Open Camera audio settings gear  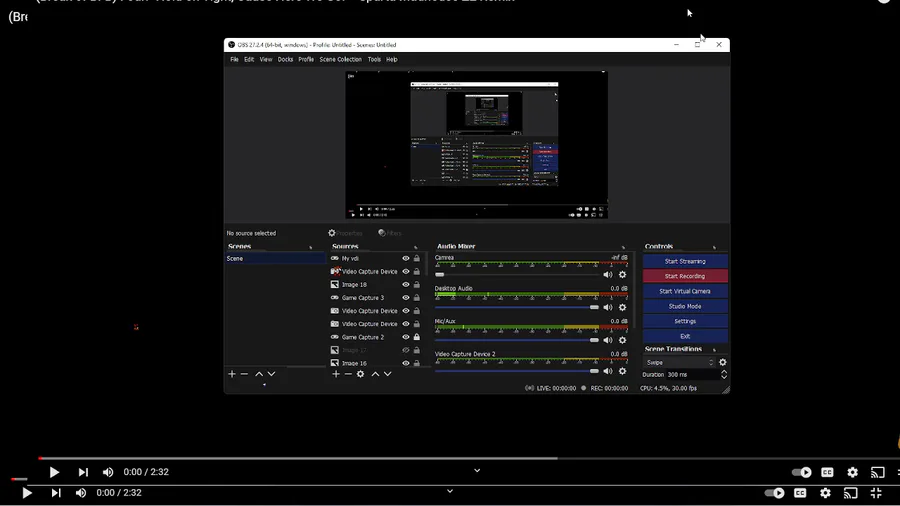(622, 275)
